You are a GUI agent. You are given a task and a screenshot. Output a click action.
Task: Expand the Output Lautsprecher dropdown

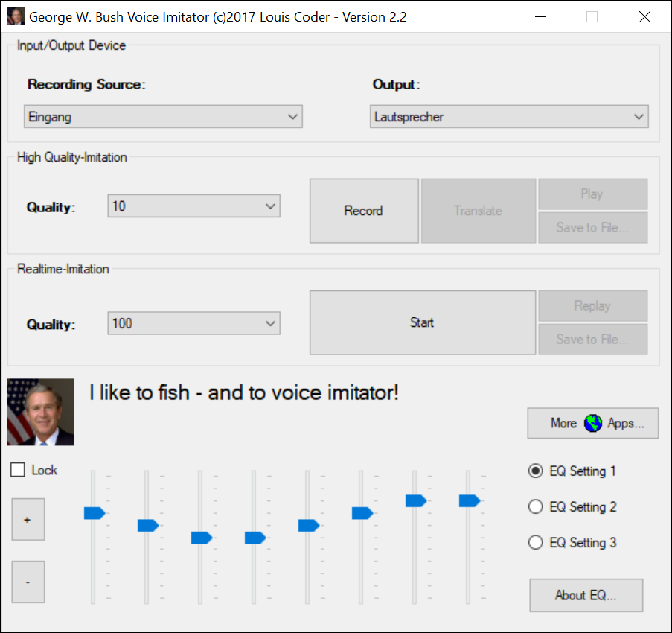point(509,117)
